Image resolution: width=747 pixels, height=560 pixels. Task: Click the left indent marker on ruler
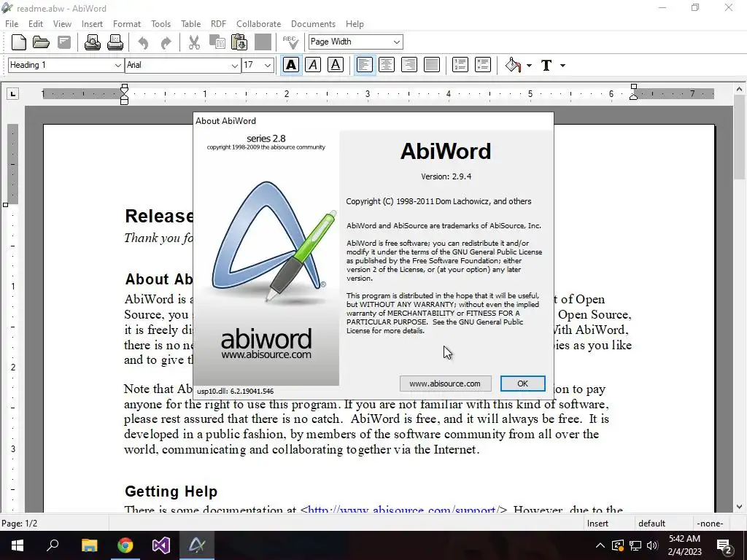point(124,94)
